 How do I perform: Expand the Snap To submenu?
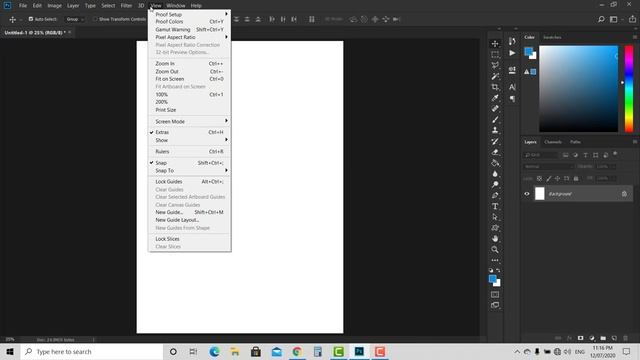(x=189, y=171)
